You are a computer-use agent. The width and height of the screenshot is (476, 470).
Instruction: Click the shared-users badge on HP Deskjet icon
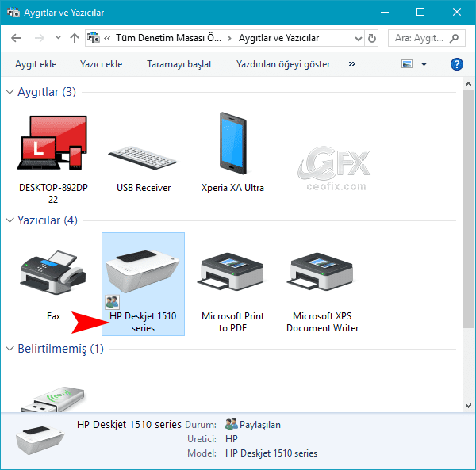(x=112, y=302)
